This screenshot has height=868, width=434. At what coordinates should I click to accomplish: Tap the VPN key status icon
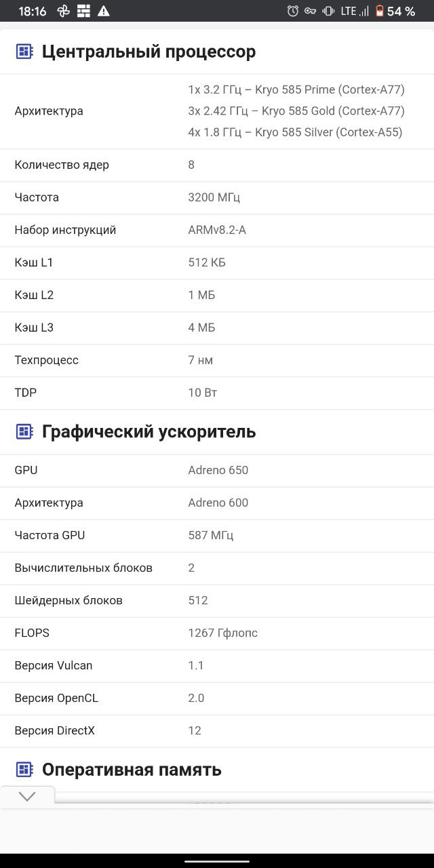click(311, 11)
